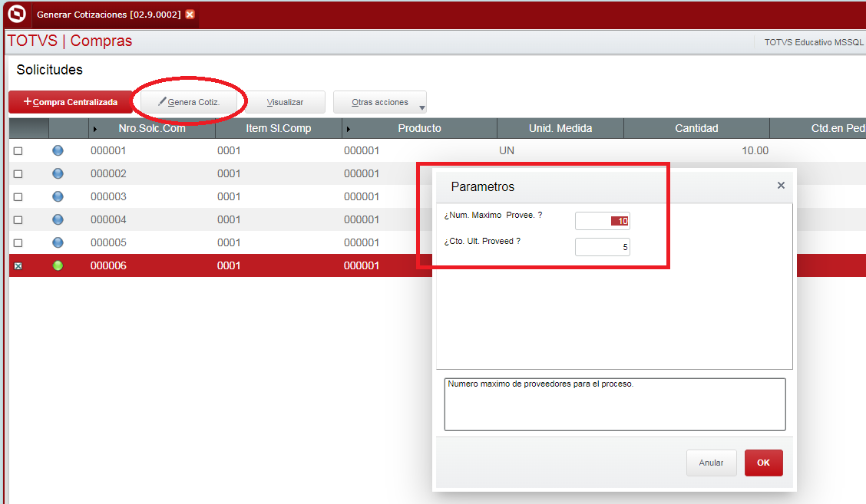This screenshot has height=504, width=866.
Task: Uncheck the checkbox for request 000006
Action: point(18,266)
